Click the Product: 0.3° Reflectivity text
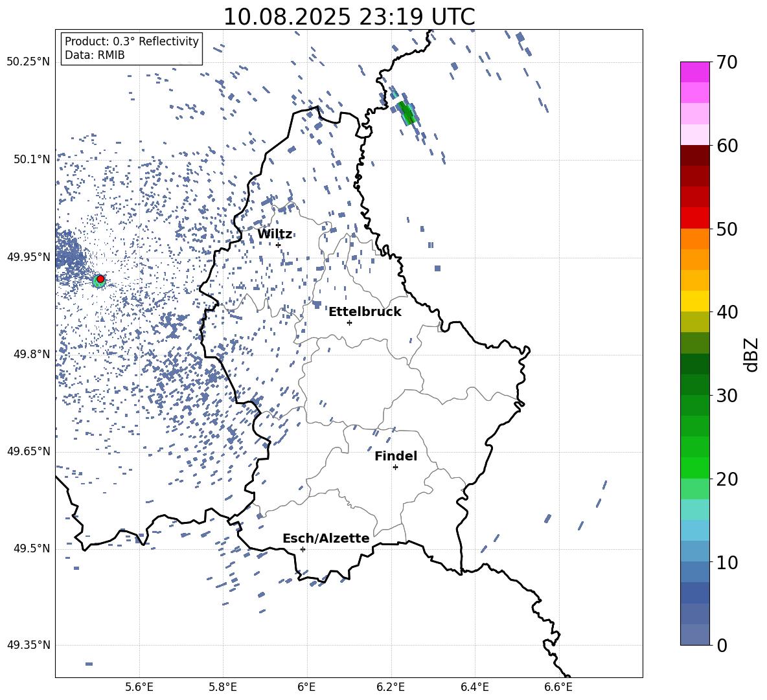767x700 pixels. tap(132, 41)
